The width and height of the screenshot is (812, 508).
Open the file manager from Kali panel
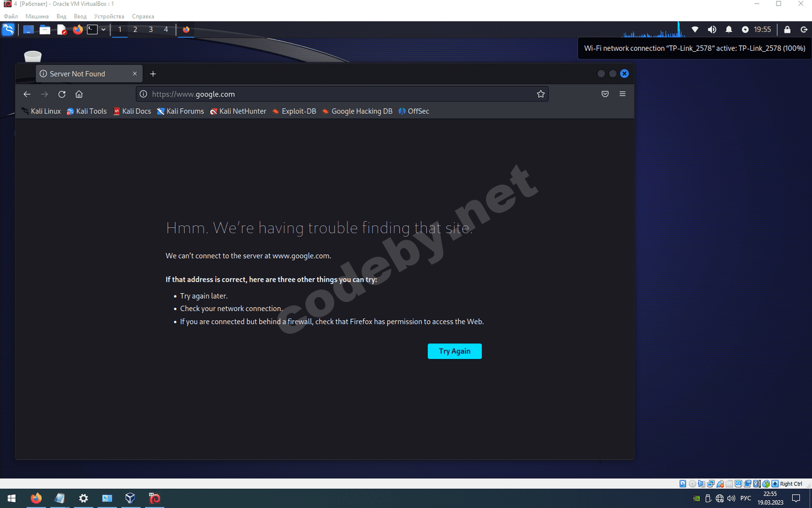pos(45,29)
